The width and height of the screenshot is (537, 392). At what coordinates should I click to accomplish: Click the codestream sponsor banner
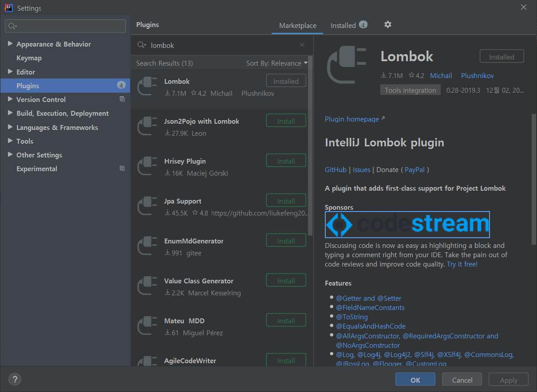tap(407, 224)
